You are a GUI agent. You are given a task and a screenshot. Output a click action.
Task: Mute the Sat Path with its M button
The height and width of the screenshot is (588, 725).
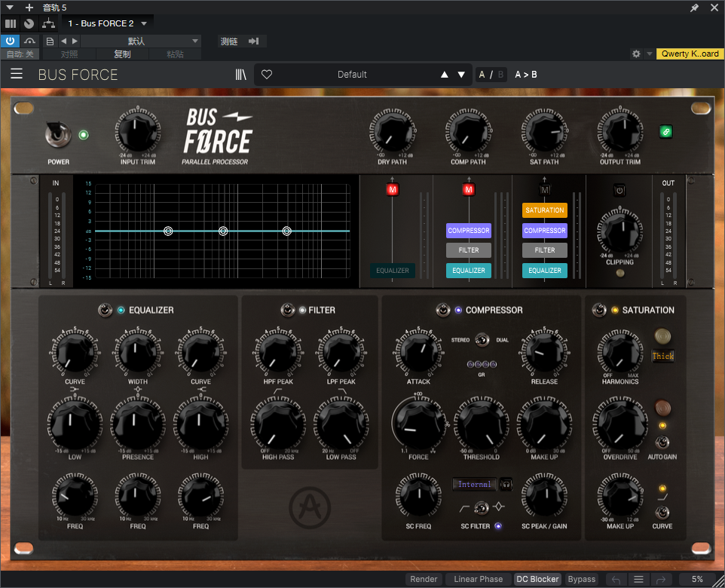545,190
